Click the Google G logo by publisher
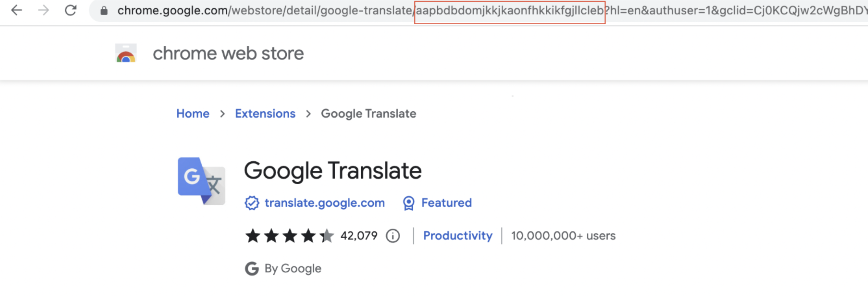 pos(252,269)
